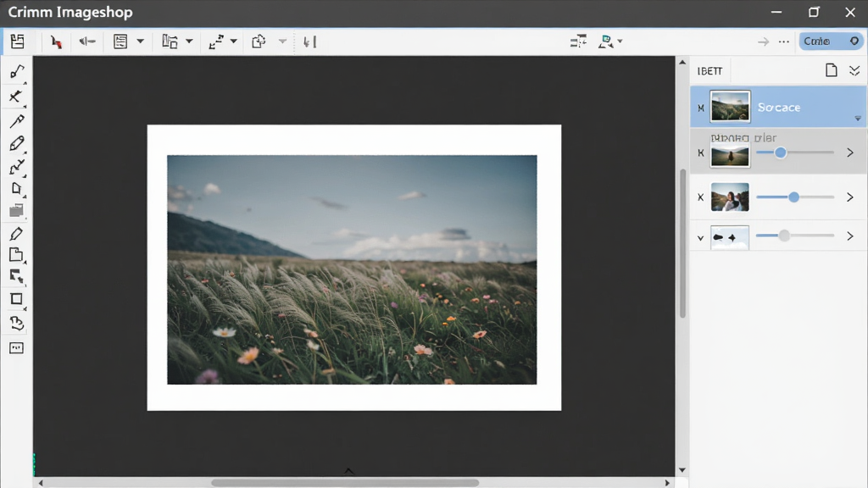Choose the rectangle shape tool
Image resolution: width=868 pixels, height=488 pixels.
point(17,299)
